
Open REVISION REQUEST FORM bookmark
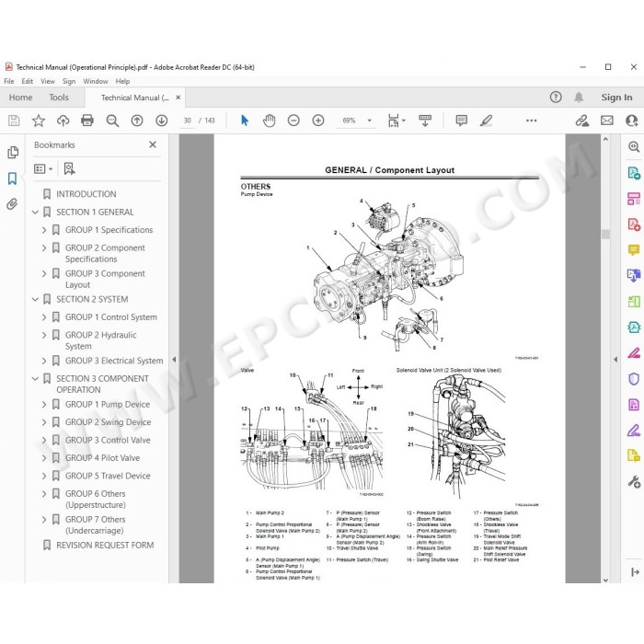(x=105, y=545)
